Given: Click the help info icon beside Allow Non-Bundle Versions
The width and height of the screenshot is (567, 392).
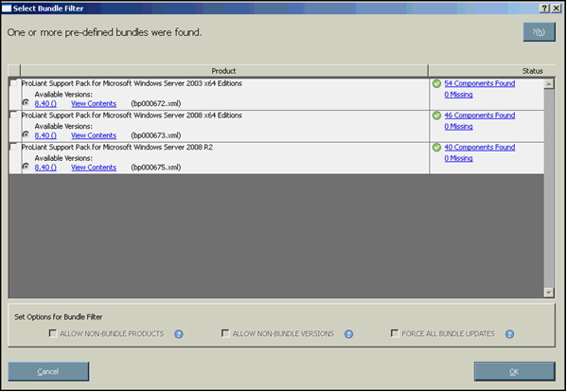Looking at the screenshot, I should tap(348, 334).
